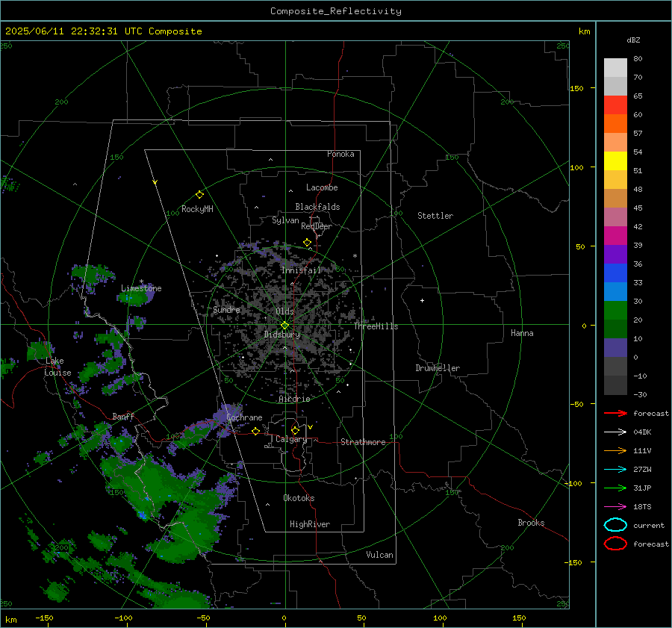
Task: Click the Lake Louise label
Action: pyautogui.click(x=57, y=367)
